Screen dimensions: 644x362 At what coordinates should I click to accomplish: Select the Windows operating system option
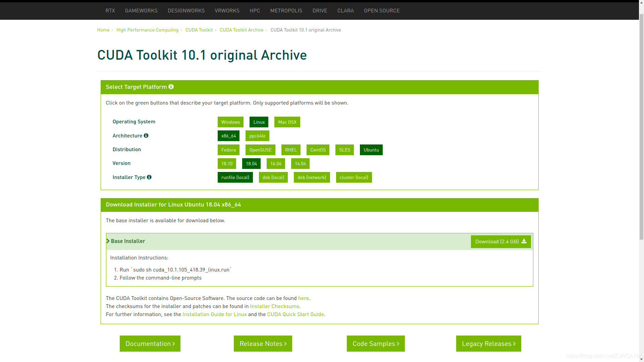(230, 122)
